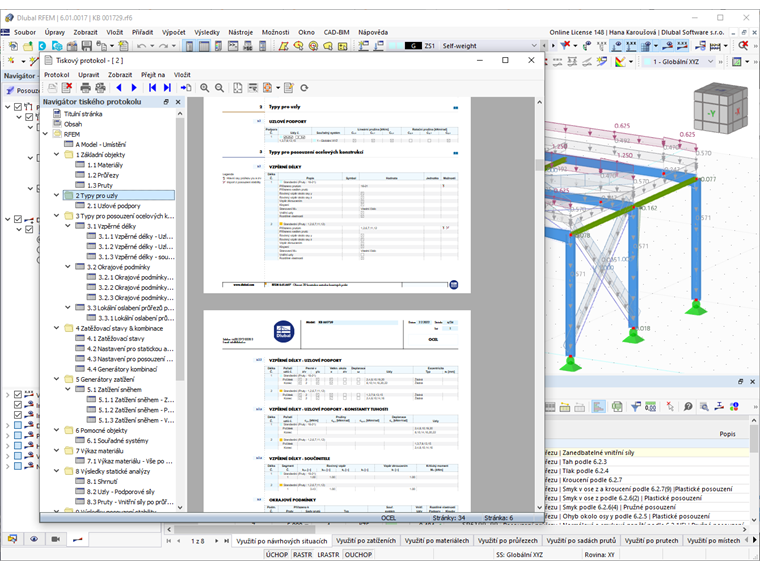
Task: Open the CAD-BIM menu
Action: tap(336, 32)
